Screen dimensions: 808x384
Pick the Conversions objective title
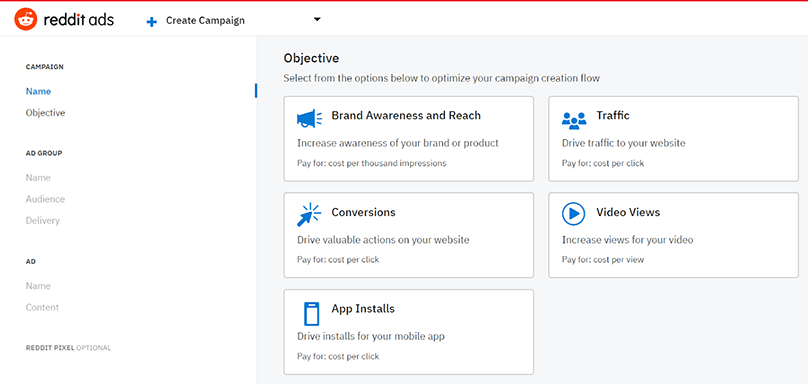[363, 212]
